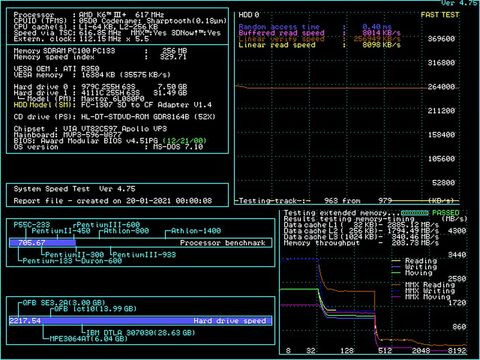The image size is (480, 360).
Task: Select the MMX Reading legend entry
Action: pos(423,285)
